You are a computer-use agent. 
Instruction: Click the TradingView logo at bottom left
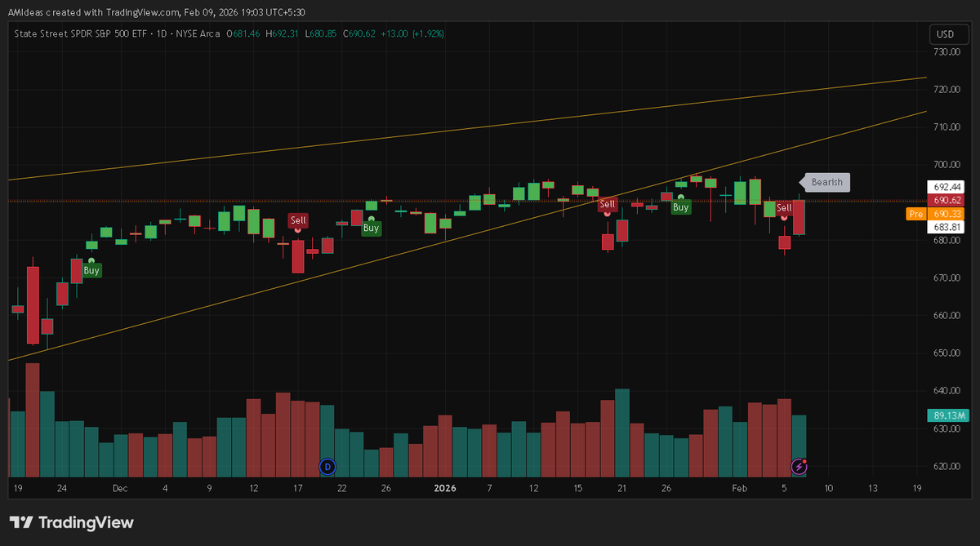pos(71,522)
